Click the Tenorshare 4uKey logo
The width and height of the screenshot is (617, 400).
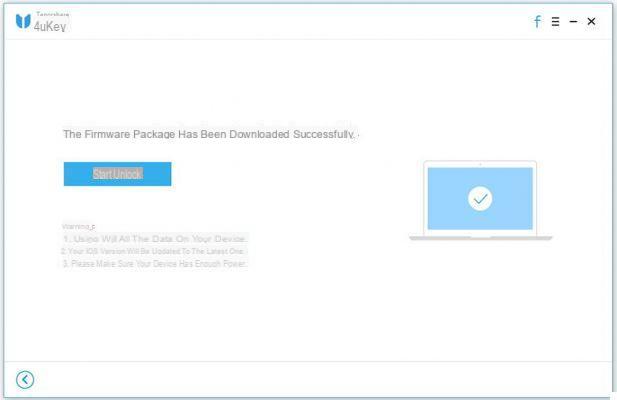click(x=42, y=22)
